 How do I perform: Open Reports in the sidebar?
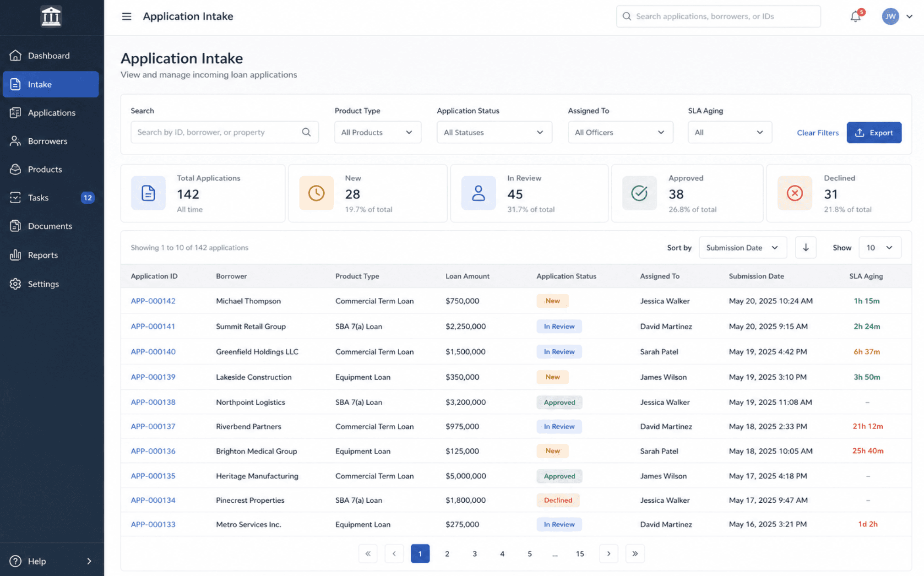click(x=50, y=255)
